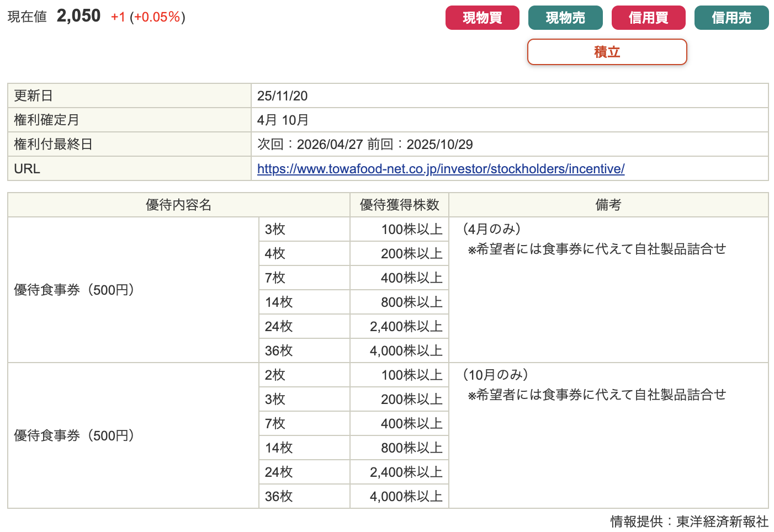Click the +1 (+0.05%) price change
774x532 pixels.
[148, 17]
